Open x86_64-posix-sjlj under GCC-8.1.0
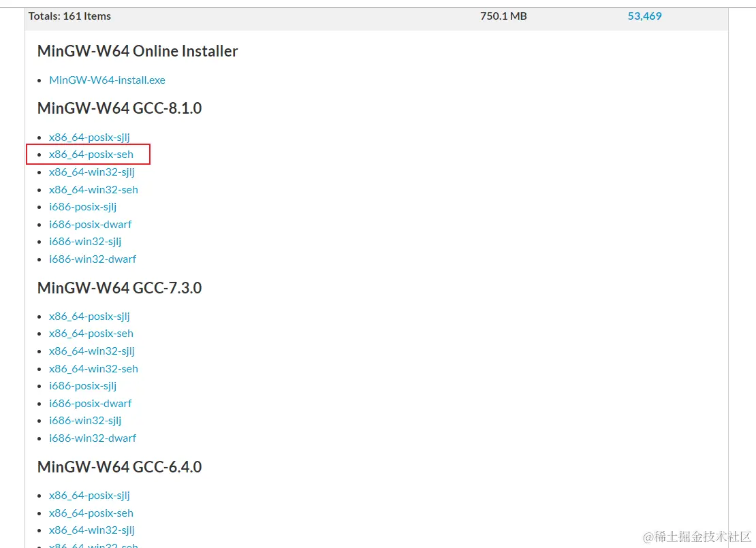Screen dimensions: 756x548 click(x=89, y=138)
